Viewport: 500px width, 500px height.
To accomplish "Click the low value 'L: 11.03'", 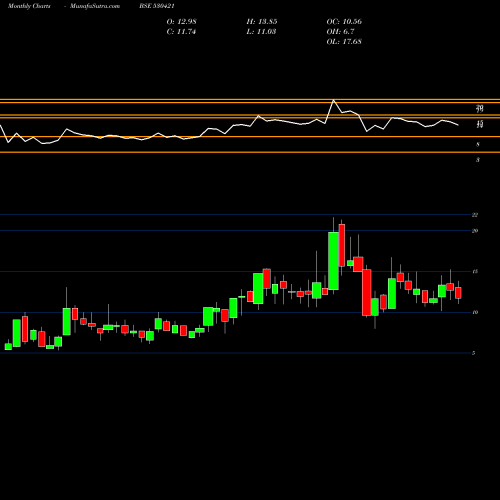I will point(261,32).
